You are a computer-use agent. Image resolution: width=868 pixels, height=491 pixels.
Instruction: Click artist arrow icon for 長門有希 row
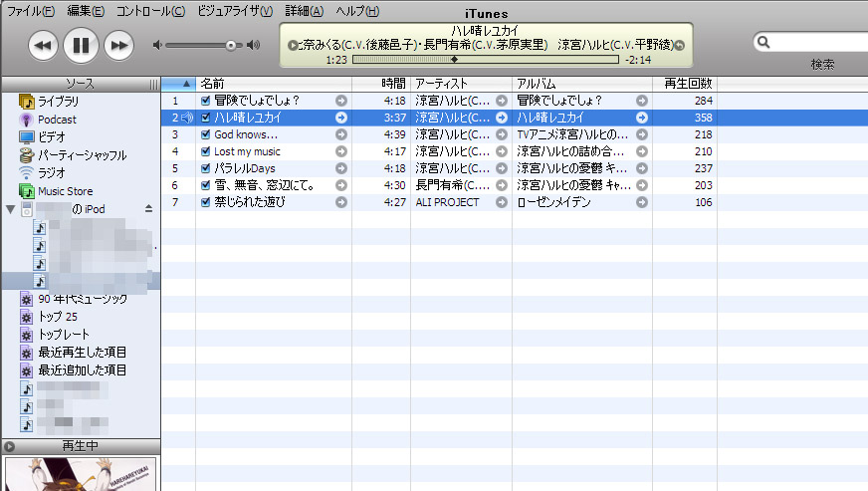coord(502,185)
